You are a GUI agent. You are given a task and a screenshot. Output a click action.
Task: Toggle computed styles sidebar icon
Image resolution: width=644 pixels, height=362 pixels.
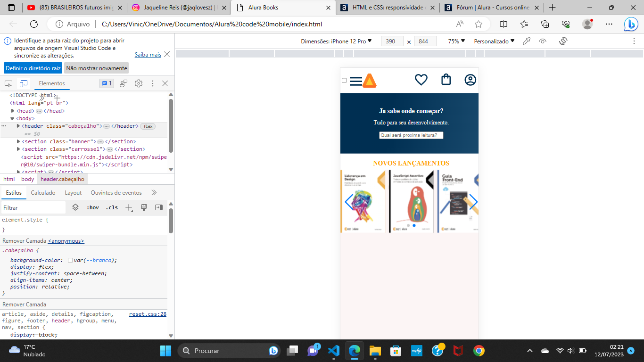click(159, 207)
